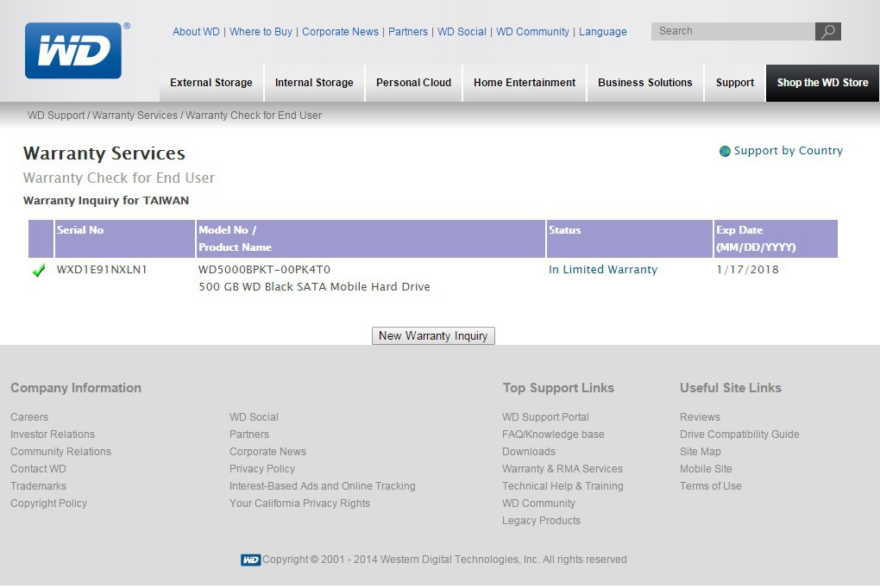Open the Mobile Site link
Viewport: 880px width, 588px height.
point(706,469)
